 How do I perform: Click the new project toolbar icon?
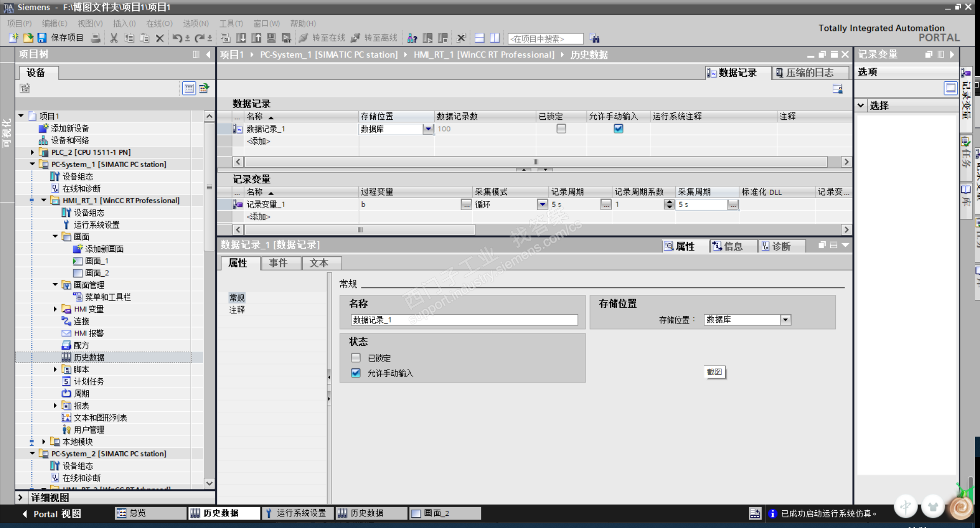click(x=14, y=38)
